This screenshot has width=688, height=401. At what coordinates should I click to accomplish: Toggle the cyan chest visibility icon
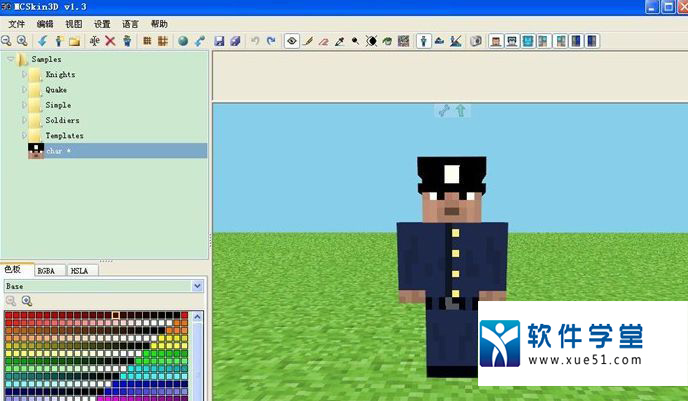(x=528, y=41)
